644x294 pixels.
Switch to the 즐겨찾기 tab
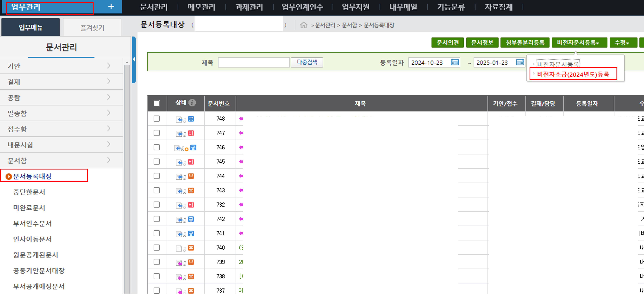click(92, 28)
